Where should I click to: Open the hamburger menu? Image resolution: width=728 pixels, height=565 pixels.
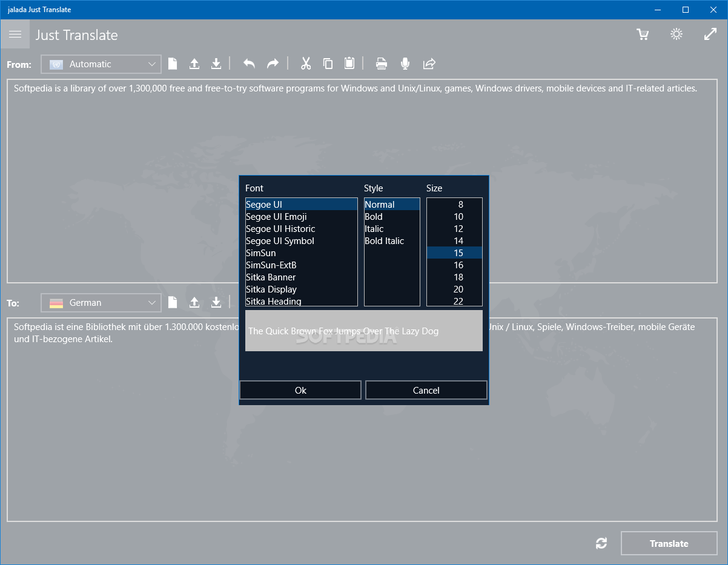tap(15, 35)
